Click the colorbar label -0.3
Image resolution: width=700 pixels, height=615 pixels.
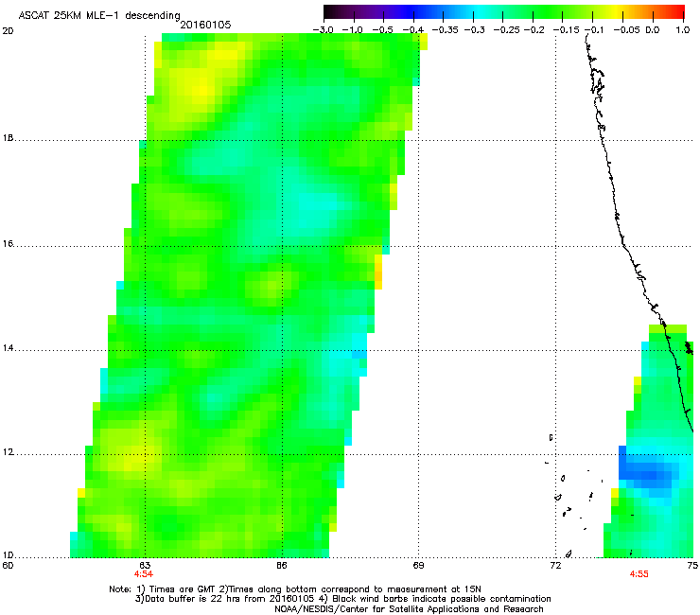[474, 30]
